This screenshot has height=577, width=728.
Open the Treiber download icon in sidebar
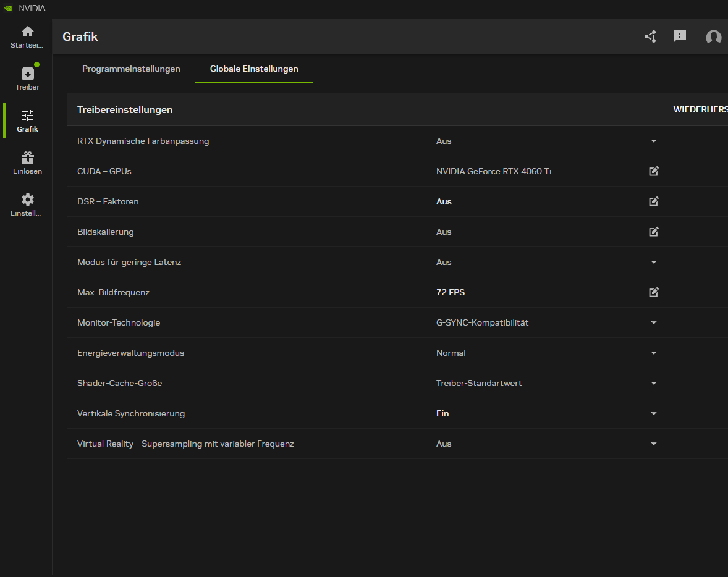[27, 74]
